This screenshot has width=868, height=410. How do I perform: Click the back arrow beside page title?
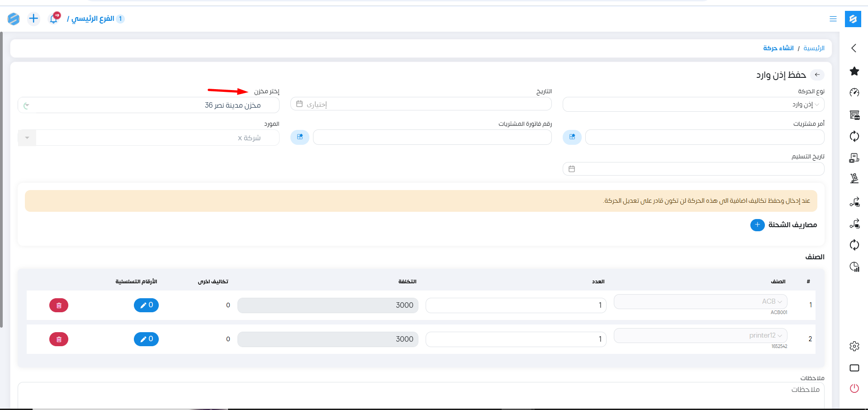click(817, 75)
